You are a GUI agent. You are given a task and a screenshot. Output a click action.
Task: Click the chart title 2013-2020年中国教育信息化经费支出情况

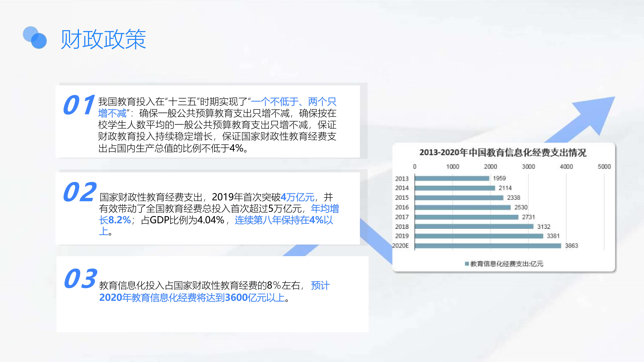503,152
